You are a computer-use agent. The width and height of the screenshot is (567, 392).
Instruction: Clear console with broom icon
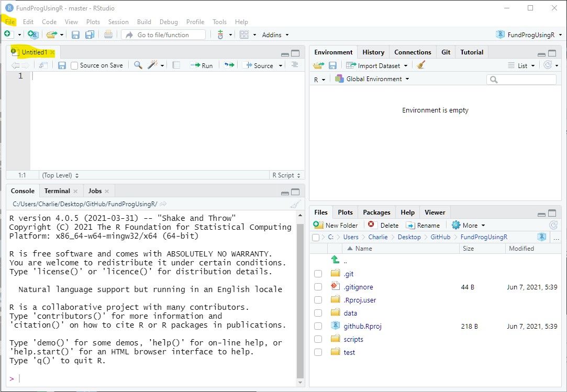pyautogui.click(x=295, y=204)
